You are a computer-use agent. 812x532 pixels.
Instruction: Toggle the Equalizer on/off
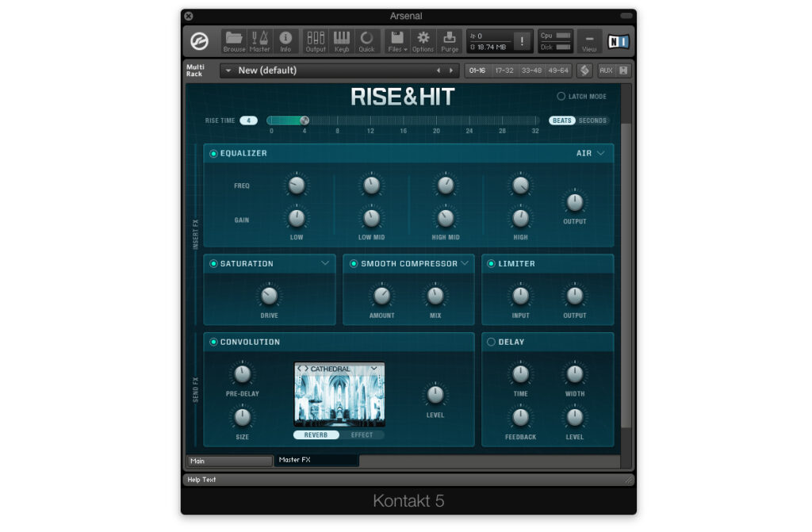coord(213,153)
